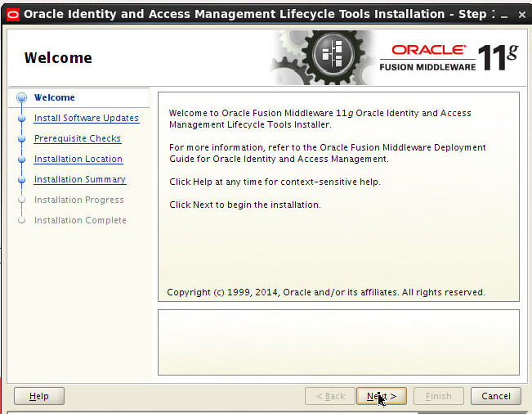
Task: Click the Prerequisite Checks bullet icon
Action: [x=22, y=138]
